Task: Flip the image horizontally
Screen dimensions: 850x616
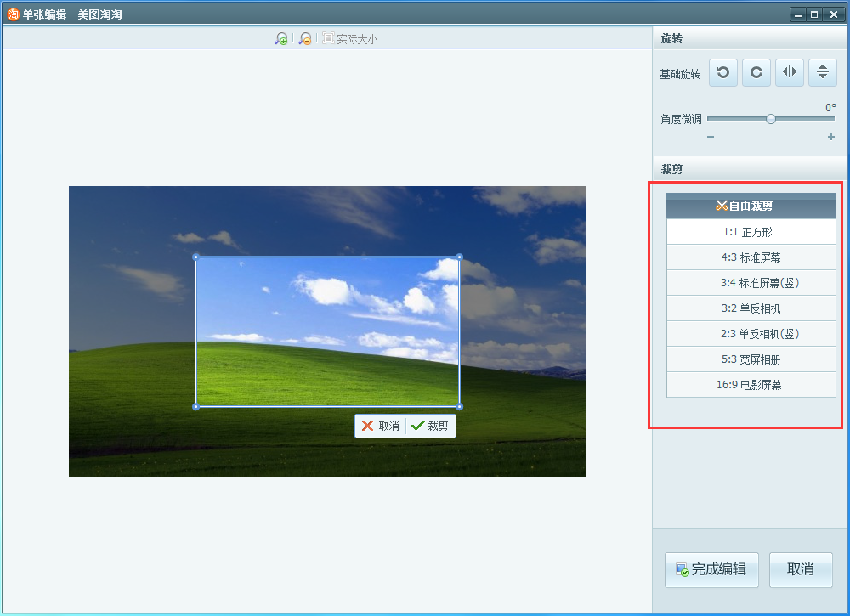Action: point(789,72)
